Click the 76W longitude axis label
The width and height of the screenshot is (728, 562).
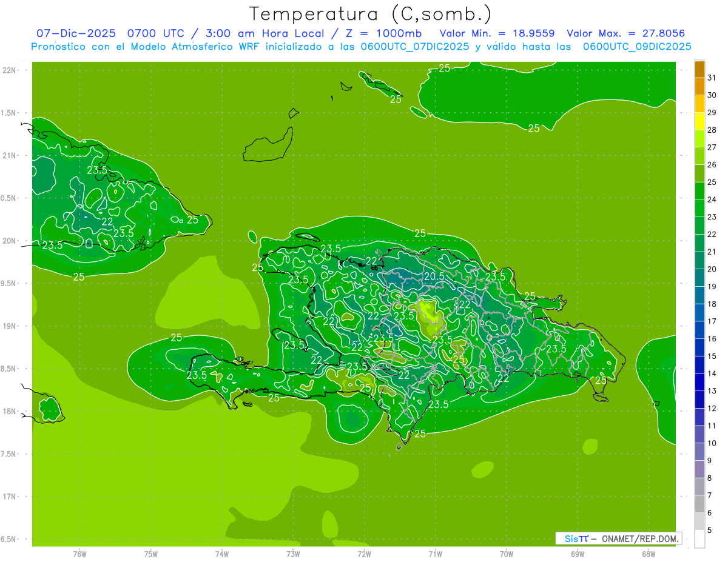(x=79, y=554)
